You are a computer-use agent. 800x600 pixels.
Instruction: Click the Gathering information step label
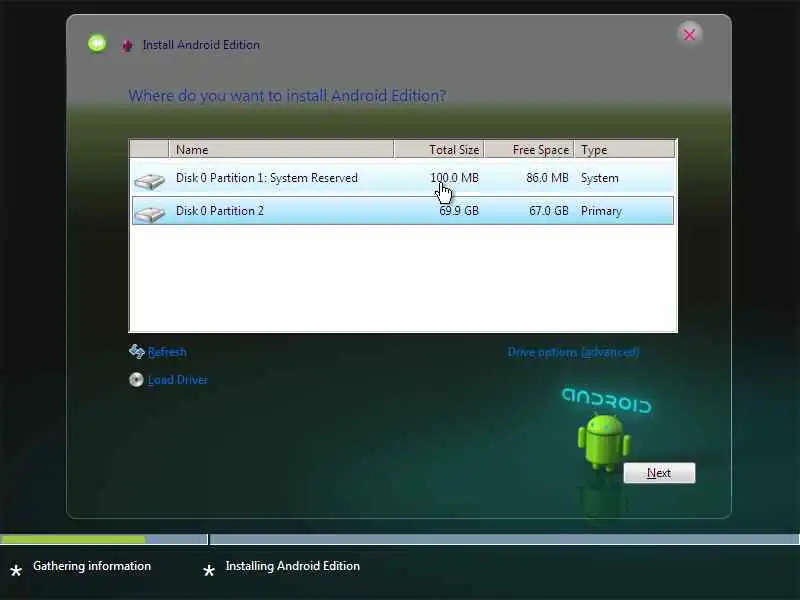(92, 566)
